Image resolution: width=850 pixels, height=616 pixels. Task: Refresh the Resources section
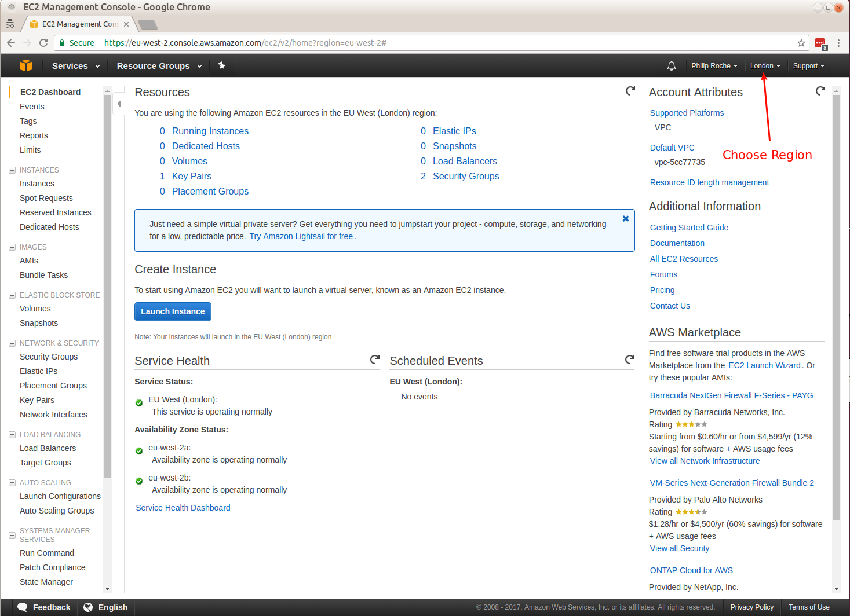tap(630, 91)
